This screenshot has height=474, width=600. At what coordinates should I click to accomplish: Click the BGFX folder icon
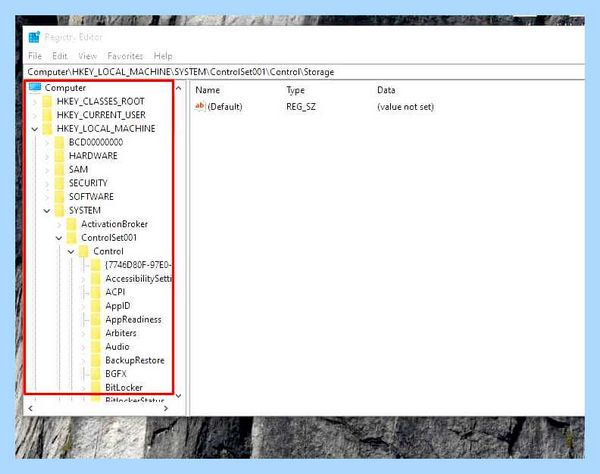pos(96,374)
